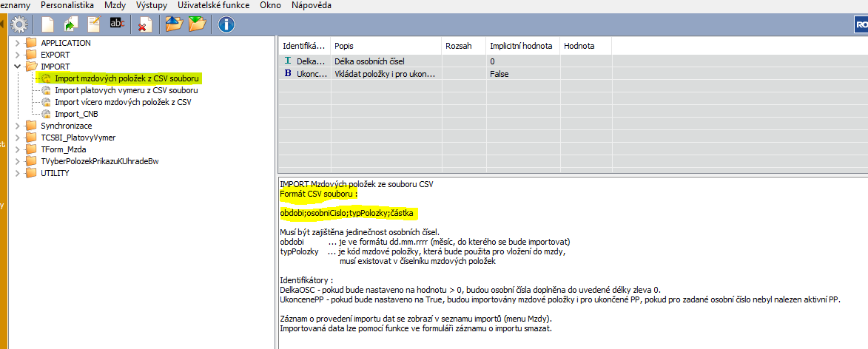Click the edit document pencil icon

(94, 24)
